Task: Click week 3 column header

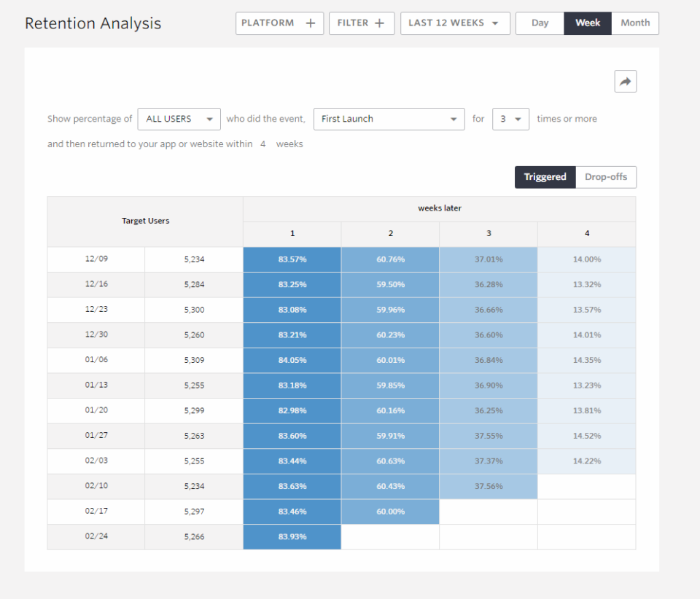Action: 489,234
